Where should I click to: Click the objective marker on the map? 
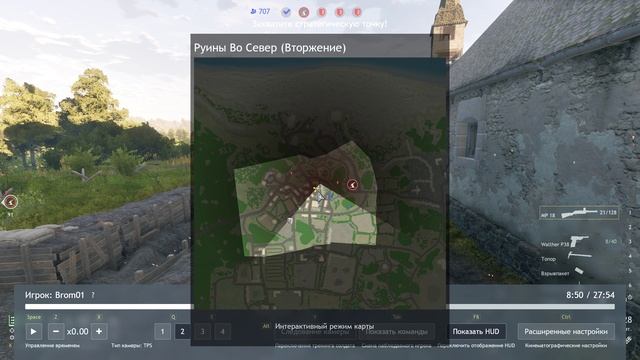coord(353,185)
